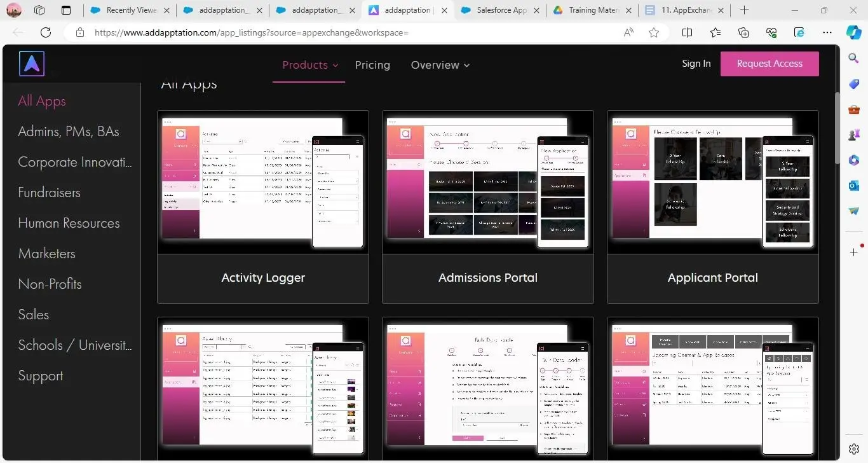Add this page to favorites with the star
Viewport: 868px width, 463px height.
point(654,32)
